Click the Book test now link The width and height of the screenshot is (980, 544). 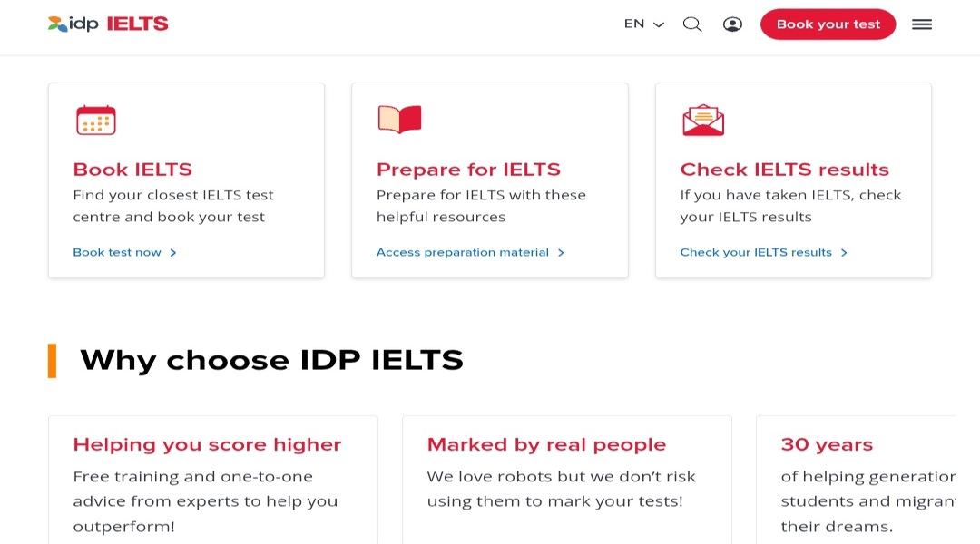click(117, 252)
